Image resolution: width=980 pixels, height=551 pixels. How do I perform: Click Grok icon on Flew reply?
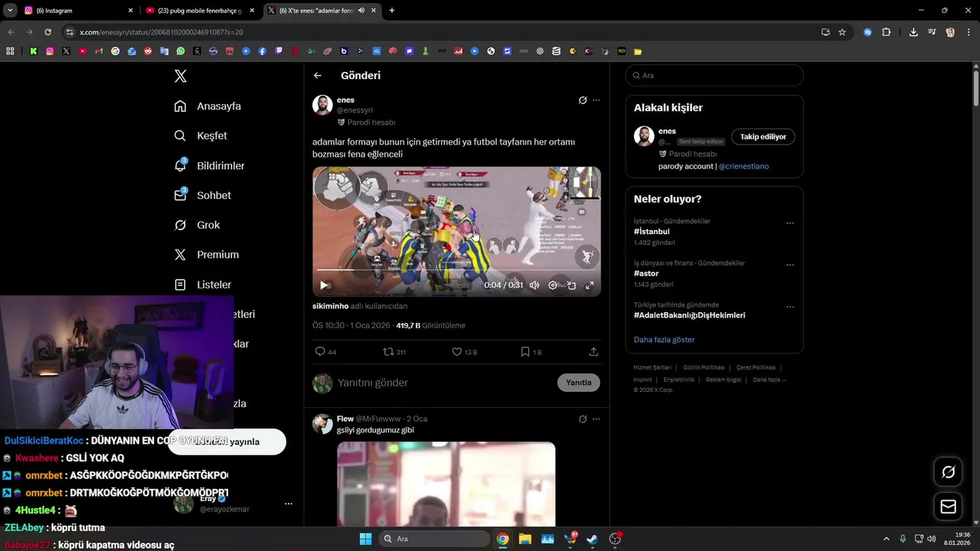pos(583,419)
